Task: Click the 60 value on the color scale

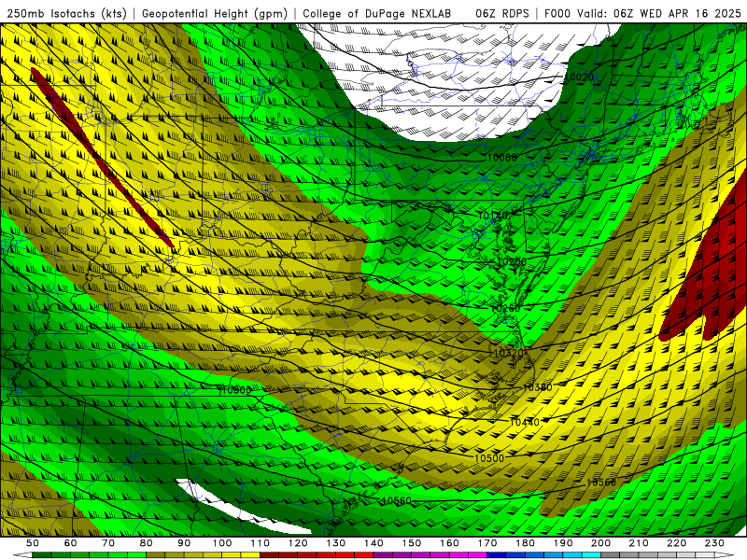Action: 70,543
